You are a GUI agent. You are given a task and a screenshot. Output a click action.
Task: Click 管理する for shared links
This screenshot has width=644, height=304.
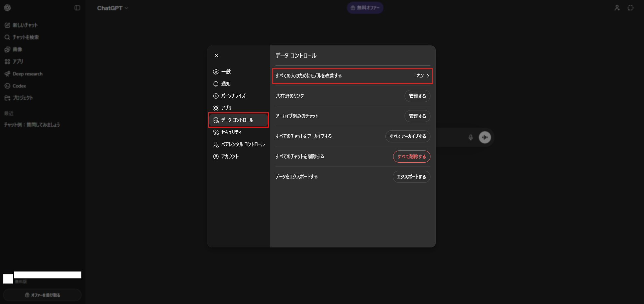click(x=417, y=96)
